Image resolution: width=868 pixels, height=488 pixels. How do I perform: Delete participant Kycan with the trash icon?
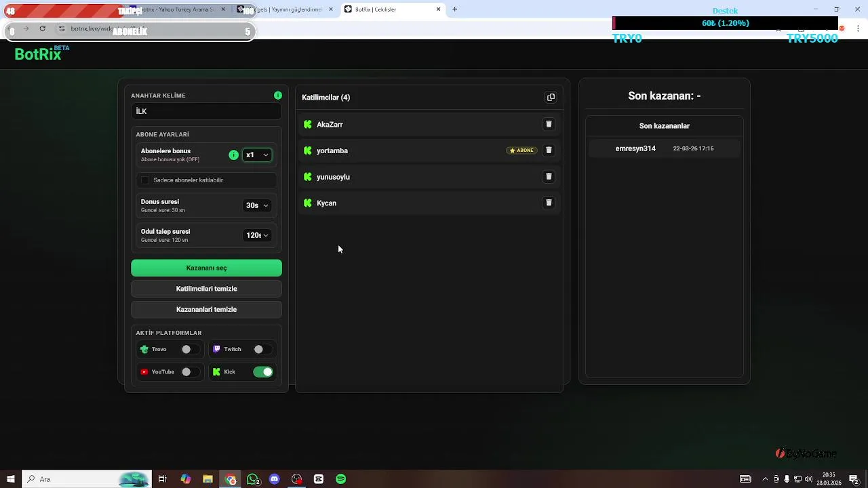[549, 203]
